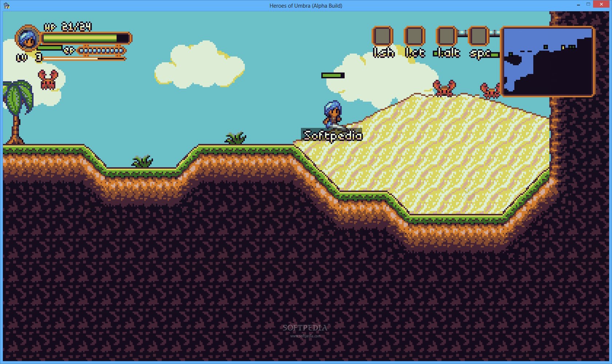Click the level number 3 indicator
The width and height of the screenshot is (612, 364).
pyautogui.click(x=38, y=58)
